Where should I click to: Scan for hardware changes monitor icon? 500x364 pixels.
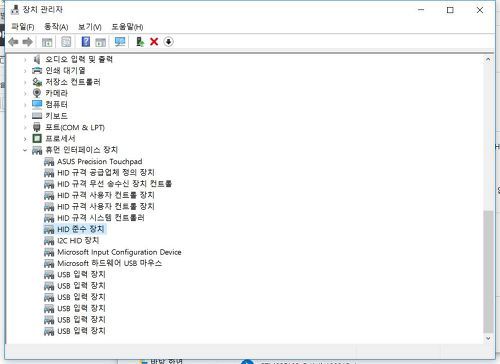pyautogui.click(x=120, y=42)
